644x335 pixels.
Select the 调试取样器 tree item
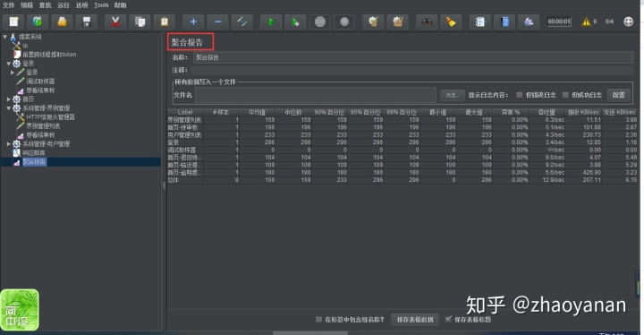(x=40, y=82)
